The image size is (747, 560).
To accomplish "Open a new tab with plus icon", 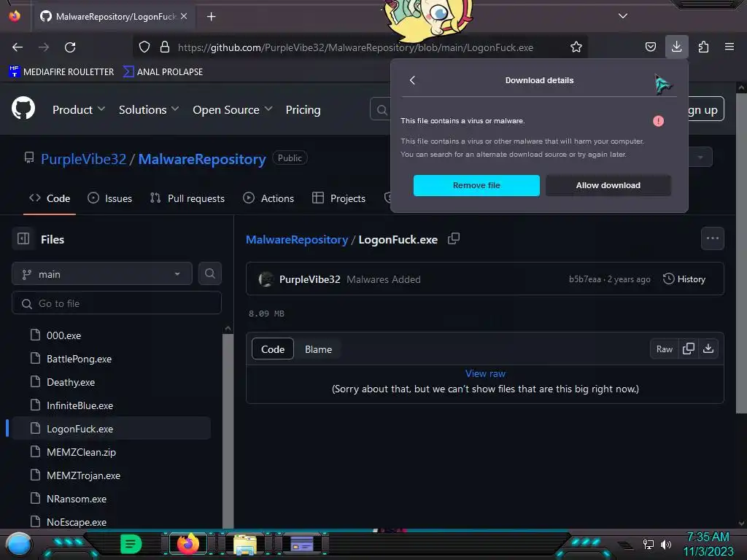I will (x=211, y=17).
